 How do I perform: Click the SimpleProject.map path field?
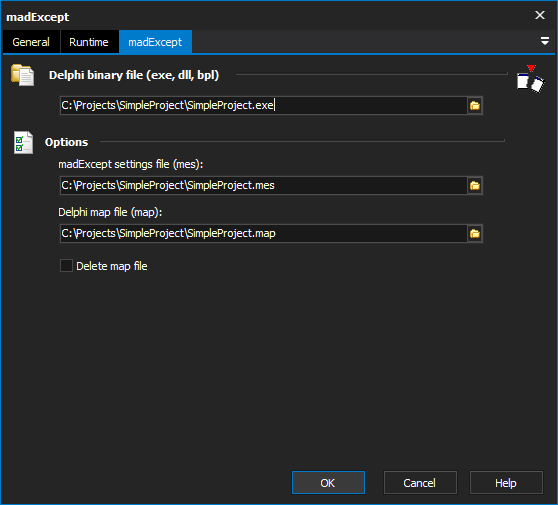point(263,233)
